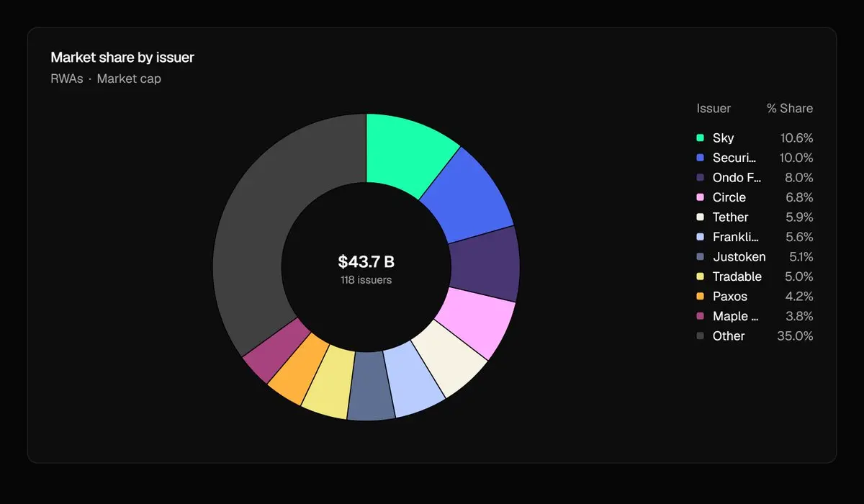The image size is (864, 504).
Task: Click the 5.1% share value
Action: (800, 257)
